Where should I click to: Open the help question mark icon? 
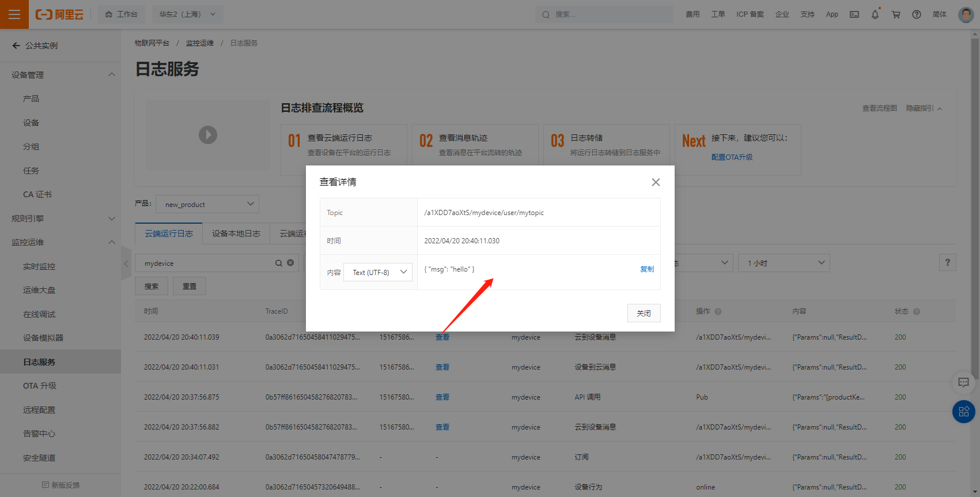point(917,14)
